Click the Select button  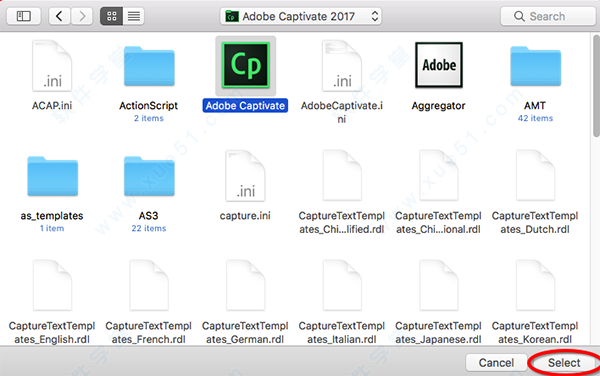pyautogui.click(x=564, y=363)
